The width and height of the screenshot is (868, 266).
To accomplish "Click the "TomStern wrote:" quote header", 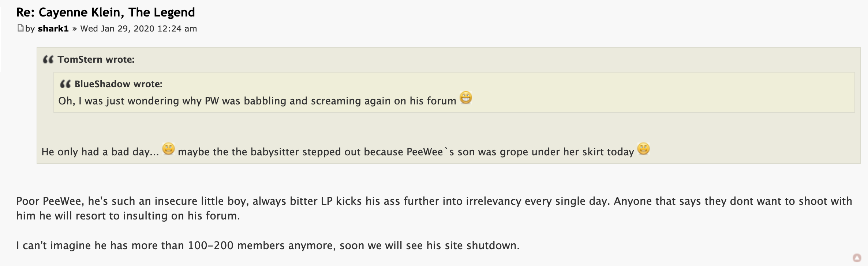I will point(96,59).
